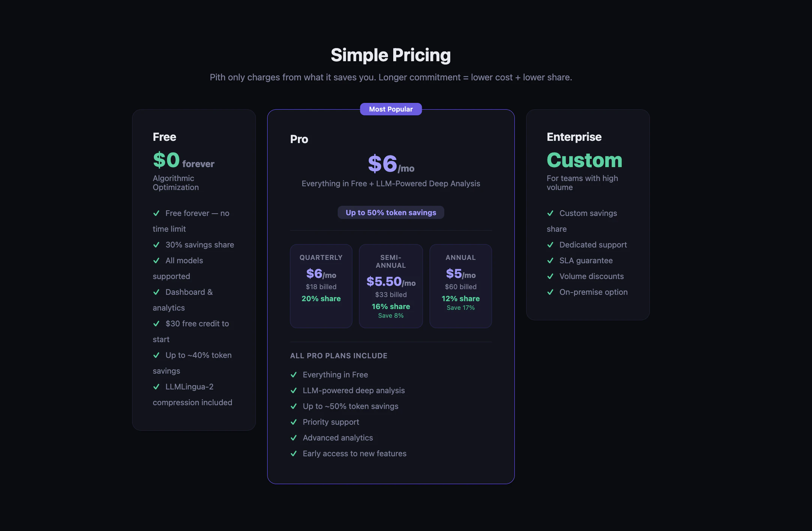Click the checkmark beside Free forever feature
The height and width of the screenshot is (531, 812).
[157, 213]
